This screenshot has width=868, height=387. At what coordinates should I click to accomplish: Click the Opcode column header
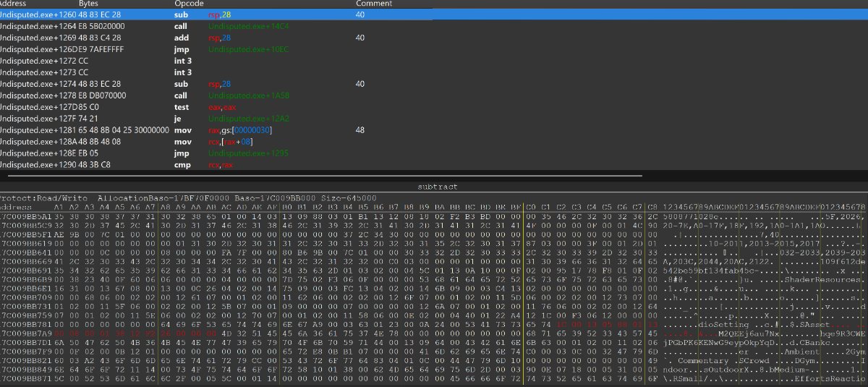click(188, 4)
